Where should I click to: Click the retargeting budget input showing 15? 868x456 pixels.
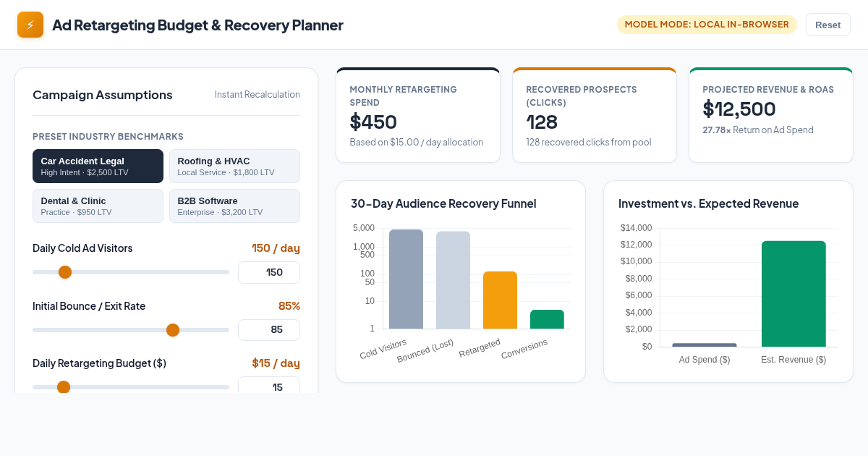pos(269,386)
